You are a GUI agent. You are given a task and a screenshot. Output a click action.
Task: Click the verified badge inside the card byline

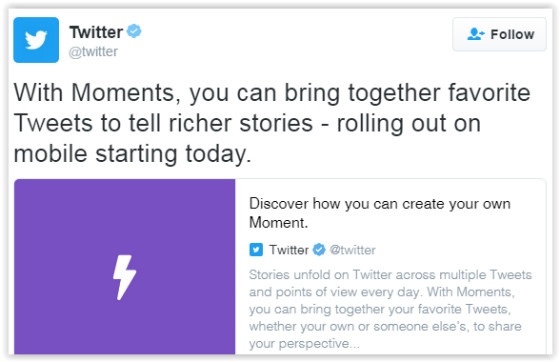pos(319,250)
